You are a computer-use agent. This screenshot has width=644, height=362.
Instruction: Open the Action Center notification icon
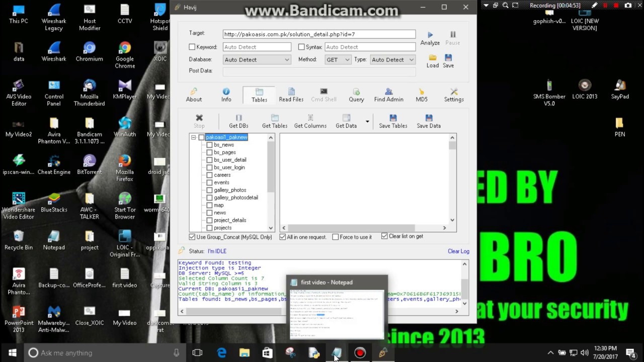[631, 352]
